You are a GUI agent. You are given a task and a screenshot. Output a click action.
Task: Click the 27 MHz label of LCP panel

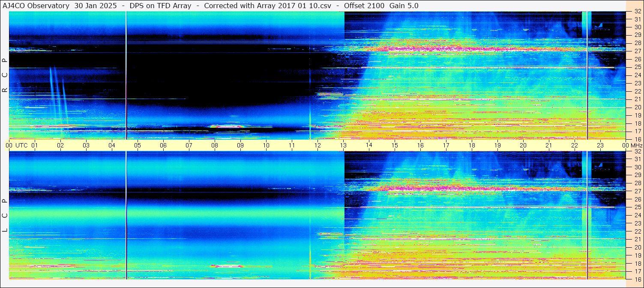pos(638,191)
